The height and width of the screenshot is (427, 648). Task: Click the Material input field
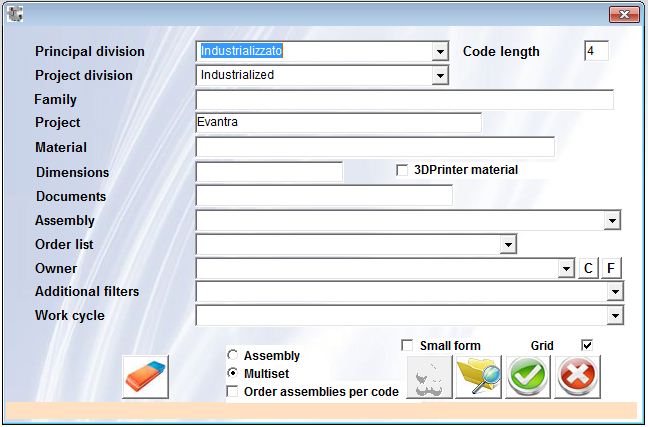375,147
